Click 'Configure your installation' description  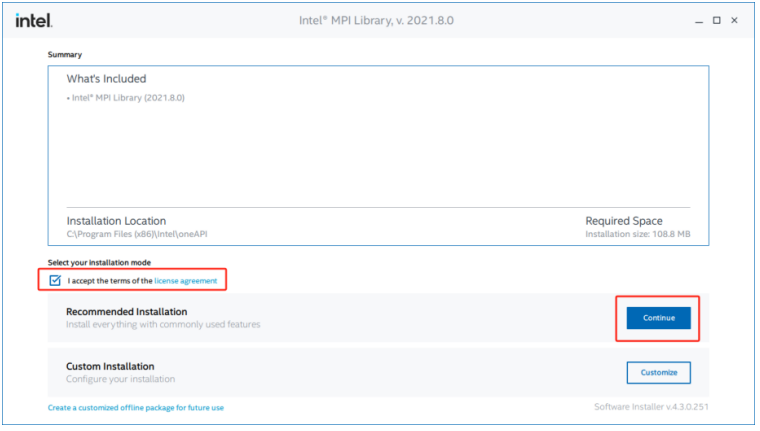tap(120, 379)
